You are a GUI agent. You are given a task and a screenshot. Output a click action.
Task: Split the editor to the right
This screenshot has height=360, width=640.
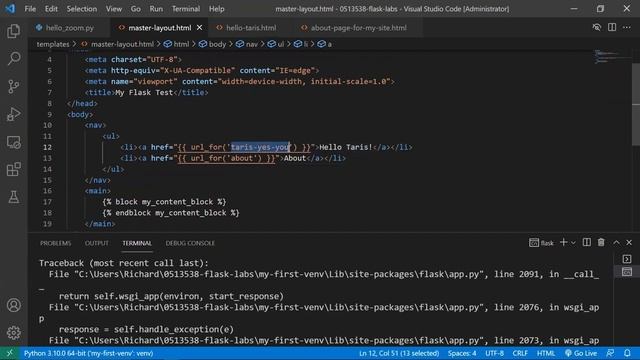tap(612, 27)
